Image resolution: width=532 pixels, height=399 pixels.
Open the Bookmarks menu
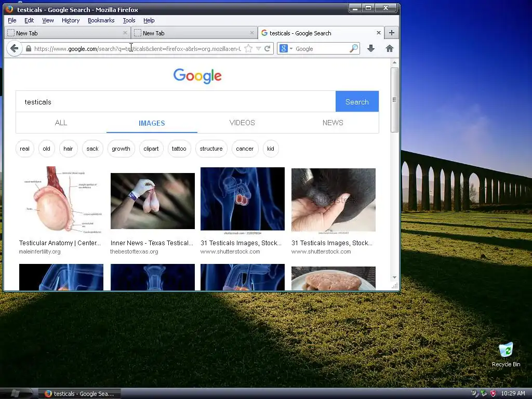(101, 20)
